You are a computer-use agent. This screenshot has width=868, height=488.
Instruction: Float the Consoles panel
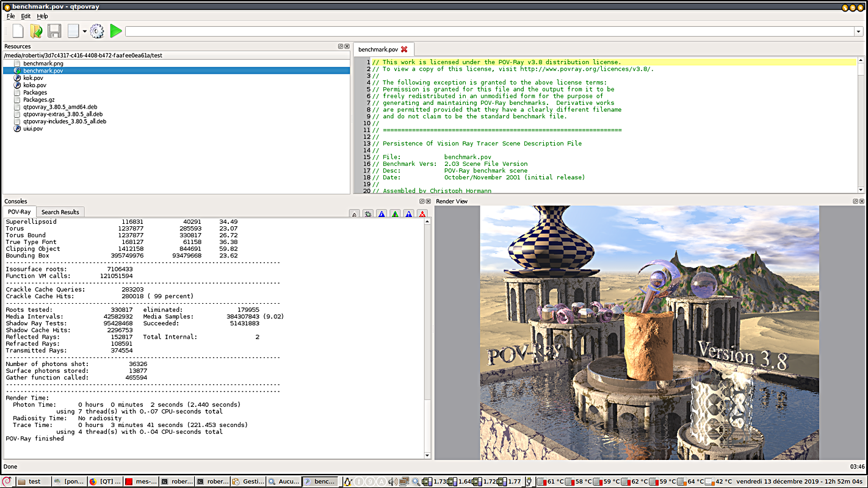pyautogui.click(x=422, y=201)
